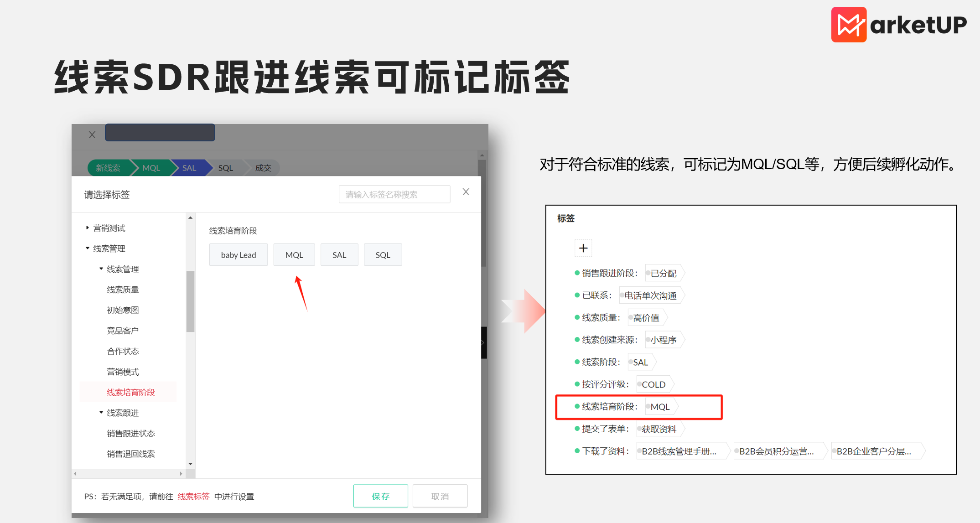The image size is (980, 523).
Task: Click the tree scrollbar down arrow
Action: coord(190,464)
